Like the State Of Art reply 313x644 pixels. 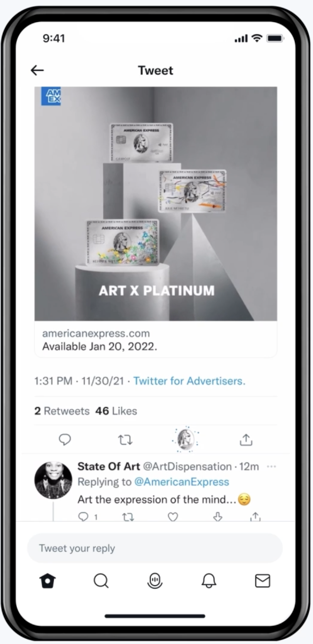(x=173, y=517)
